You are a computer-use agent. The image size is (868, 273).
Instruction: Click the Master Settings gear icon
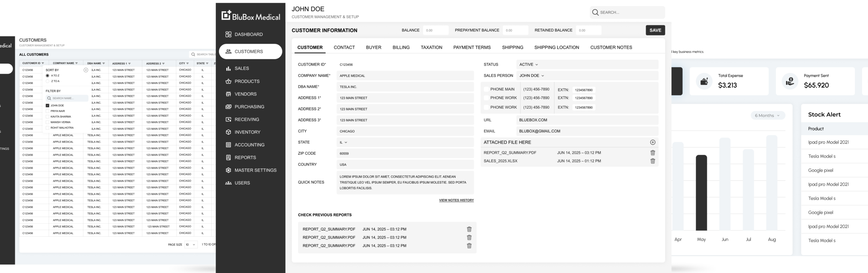[228, 170]
